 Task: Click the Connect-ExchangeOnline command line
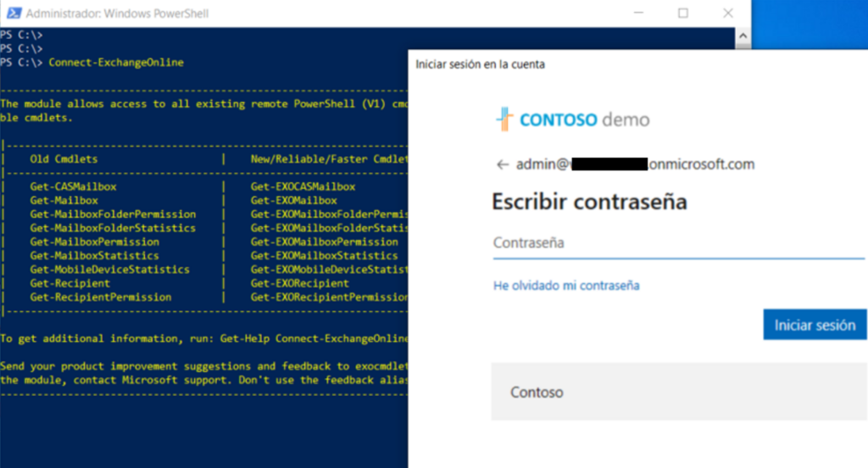pos(116,63)
